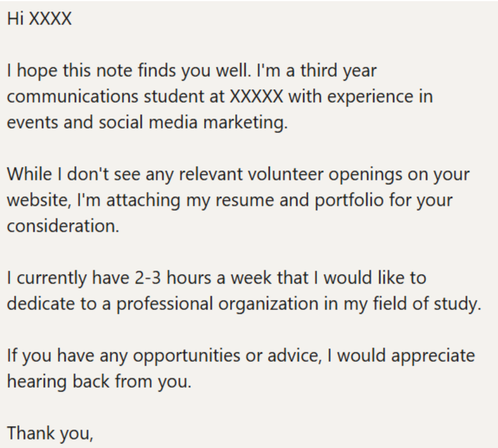This screenshot has height=448, width=498.
Task: Click the "XXXXX" school placeholder text
Action: click(x=256, y=96)
